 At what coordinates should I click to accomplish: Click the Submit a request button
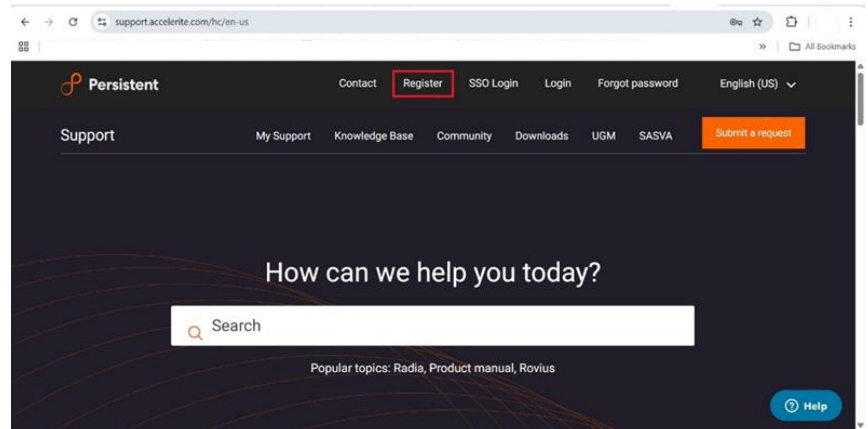click(x=753, y=133)
